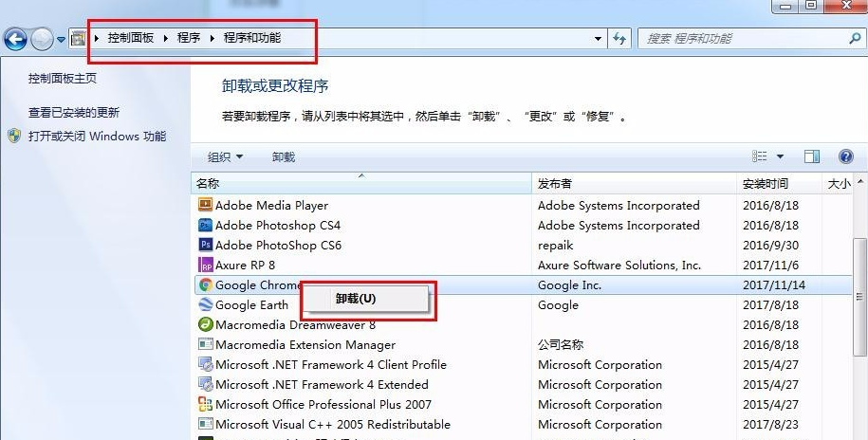Select the Adobe Photoshop CS6 icon
The width and height of the screenshot is (868, 440).
point(205,245)
